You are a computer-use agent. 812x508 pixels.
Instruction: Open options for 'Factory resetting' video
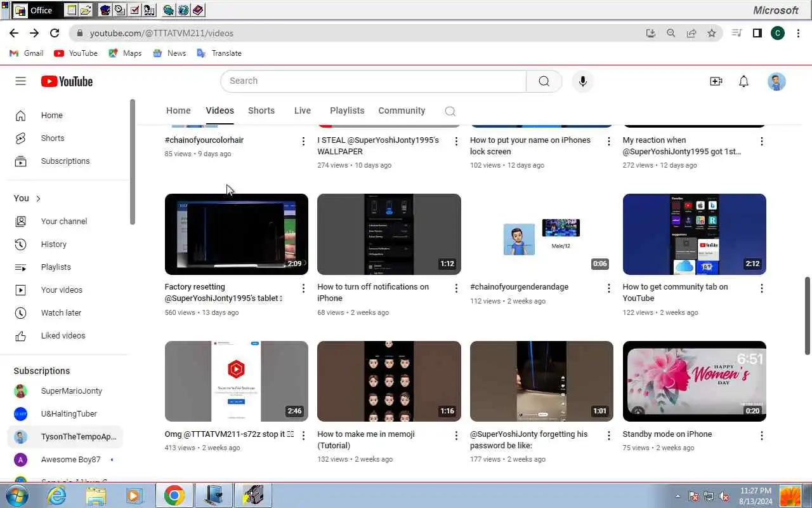click(x=303, y=288)
